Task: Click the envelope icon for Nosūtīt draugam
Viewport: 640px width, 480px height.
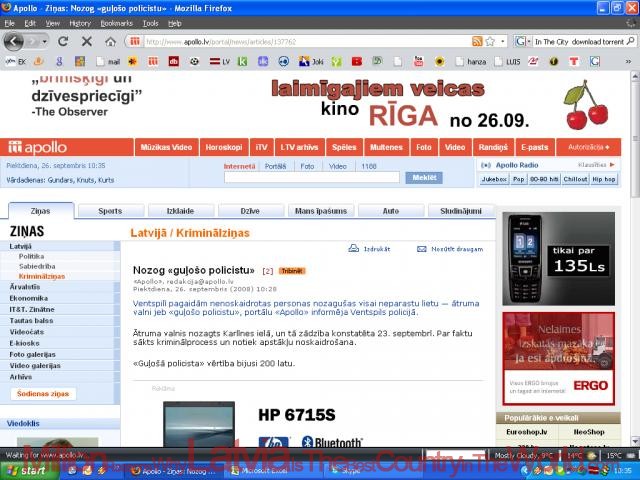Action: pyautogui.click(x=421, y=248)
